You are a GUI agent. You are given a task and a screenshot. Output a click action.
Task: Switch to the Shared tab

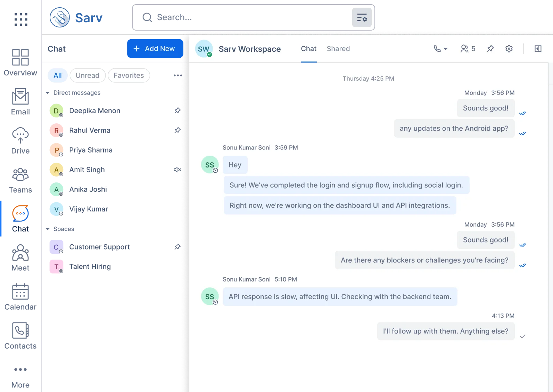338,49
